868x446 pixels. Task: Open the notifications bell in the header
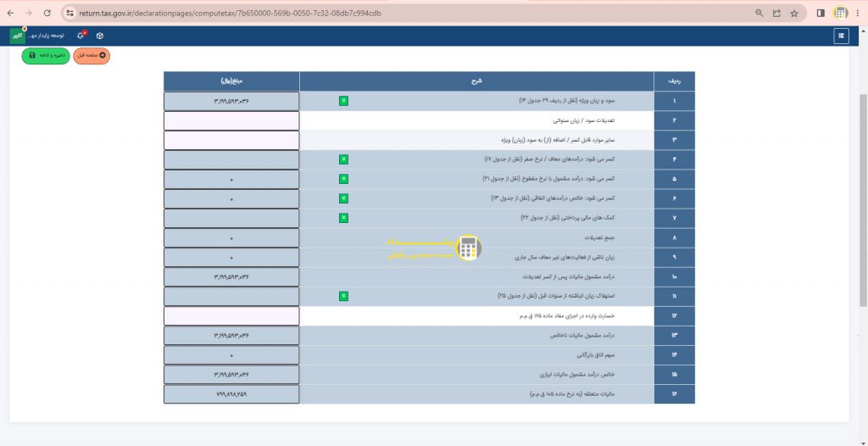point(81,36)
